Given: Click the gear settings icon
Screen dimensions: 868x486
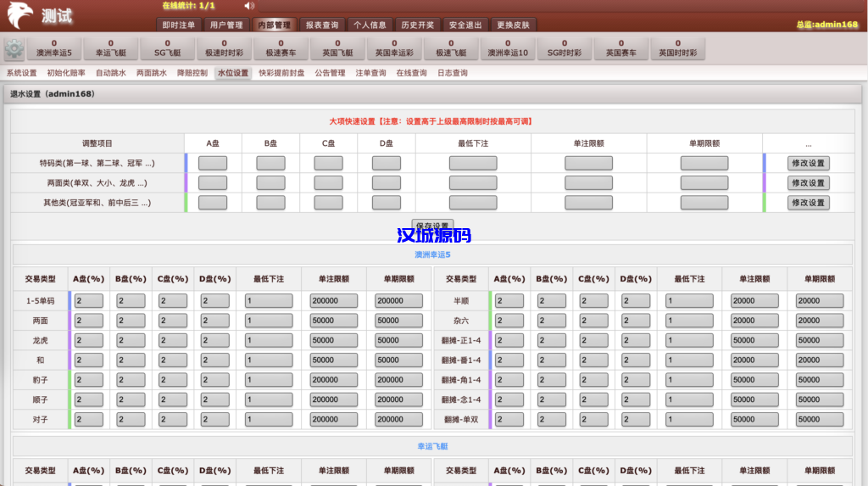Looking at the screenshot, I should 14,48.
